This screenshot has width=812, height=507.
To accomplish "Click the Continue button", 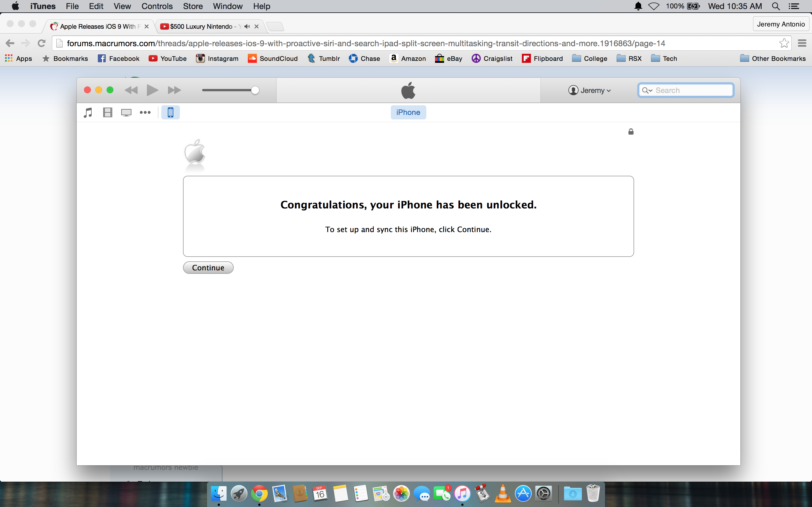I will click(x=208, y=268).
